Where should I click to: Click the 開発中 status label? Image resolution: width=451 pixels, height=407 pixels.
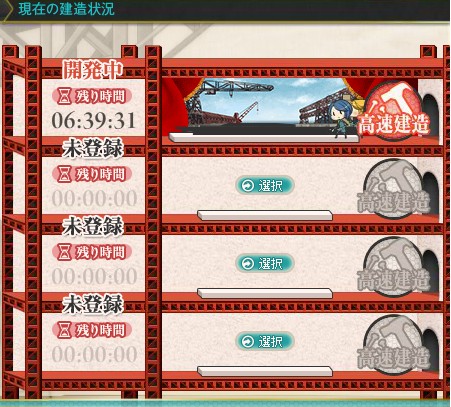(93, 70)
